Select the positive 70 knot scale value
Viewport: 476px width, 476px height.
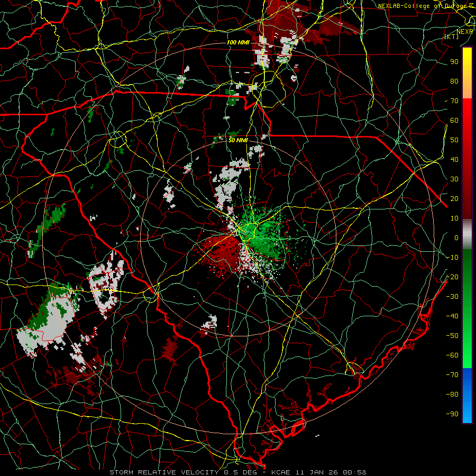point(454,101)
